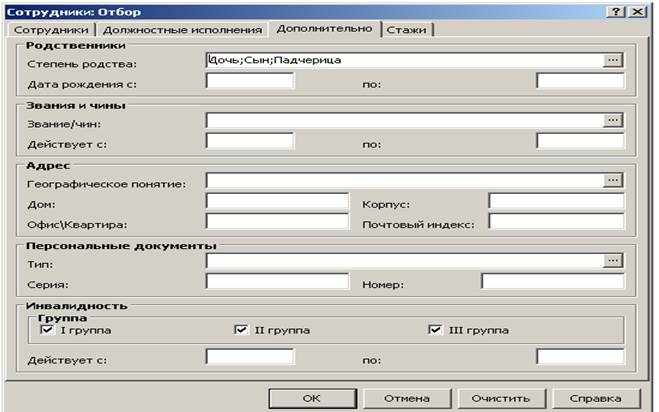Go to the Стажи tab
Image resolution: width=659 pixels, height=412 pixels.
(x=406, y=30)
